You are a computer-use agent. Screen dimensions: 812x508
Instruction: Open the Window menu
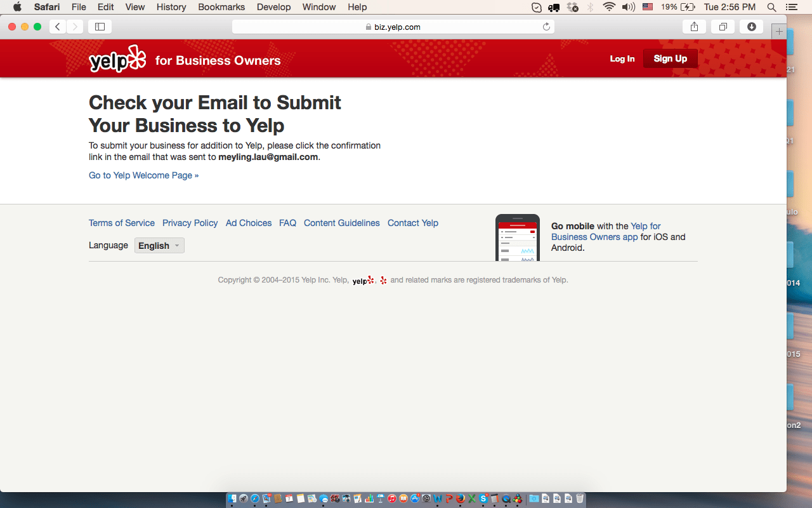click(319, 7)
